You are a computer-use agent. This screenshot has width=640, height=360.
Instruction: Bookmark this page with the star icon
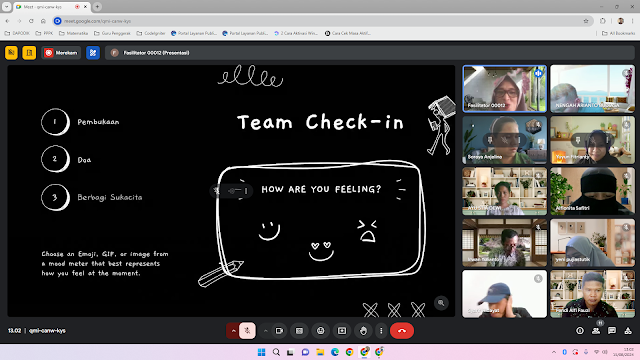click(586, 21)
